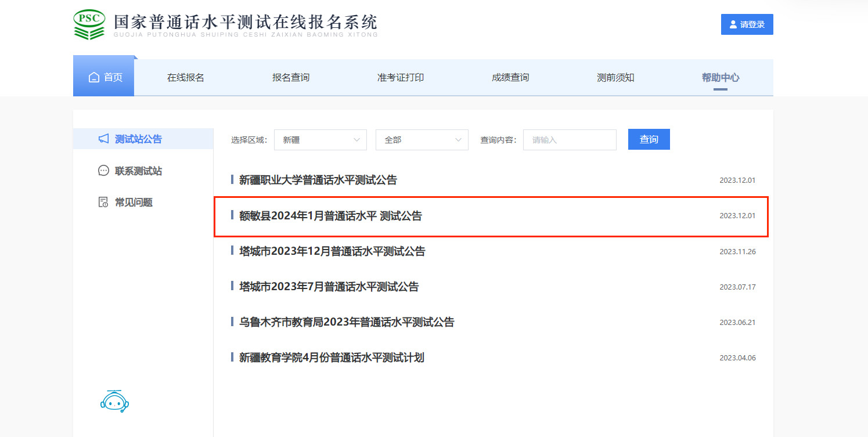Screen dimensions: 868x437
Task: Click the date 2023.04.06
Action: pyautogui.click(x=737, y=357)
